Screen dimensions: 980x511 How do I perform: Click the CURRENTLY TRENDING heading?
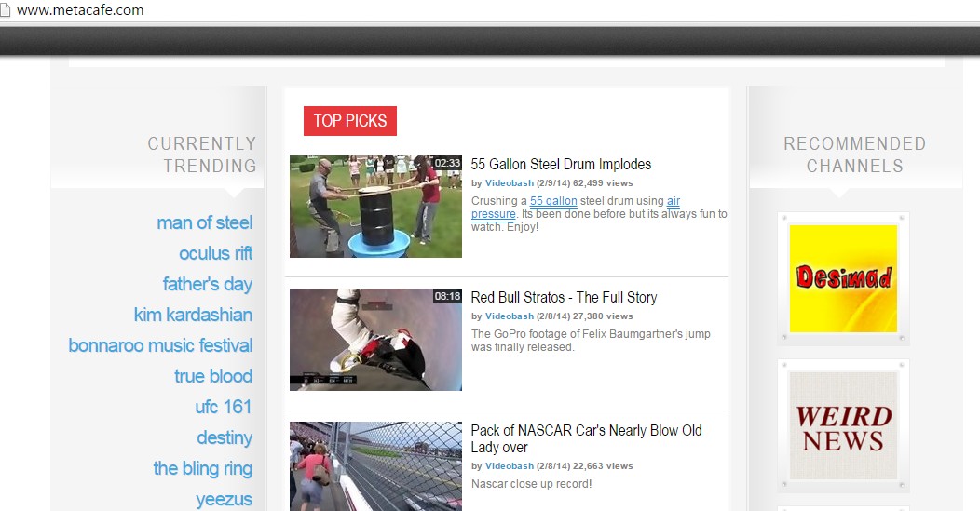click(x=202, y=155)
